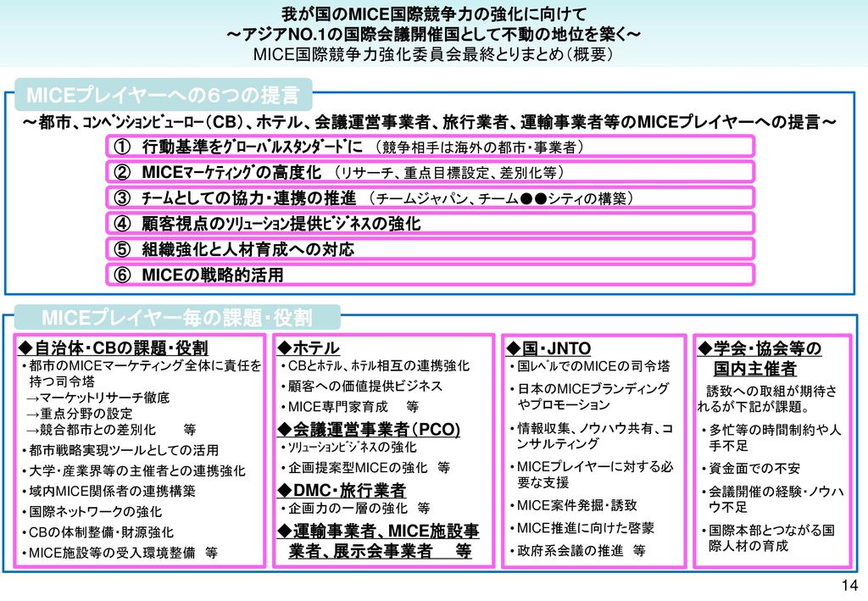Screen dimensions: 868x601
Task: Click proposal ④ 顧客視点のソリューション提供ビジネスの強化
Action: click(430, 223)
